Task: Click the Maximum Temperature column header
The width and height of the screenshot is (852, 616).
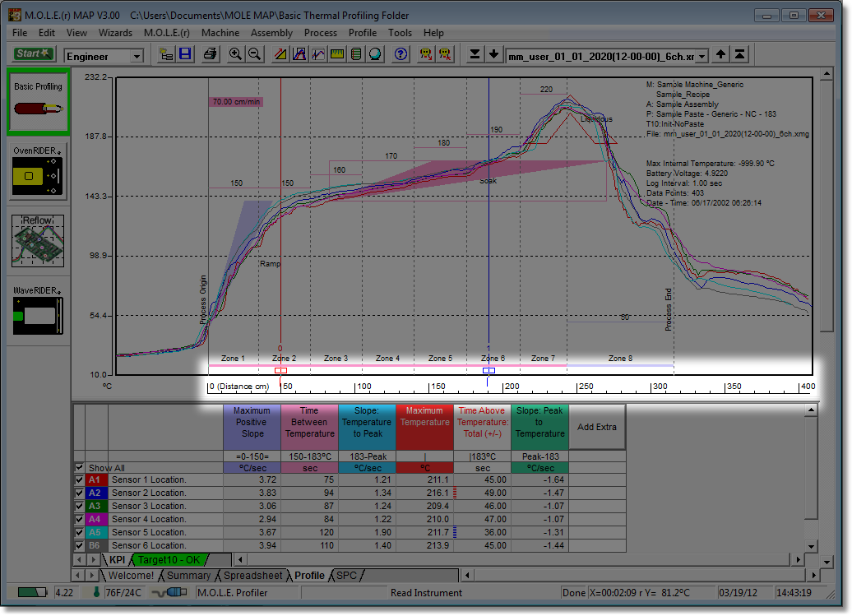Action: (425, 427)
